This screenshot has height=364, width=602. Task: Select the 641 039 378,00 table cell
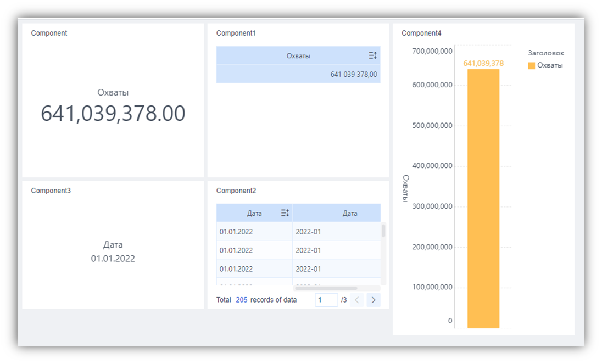[x=298, y=74]
